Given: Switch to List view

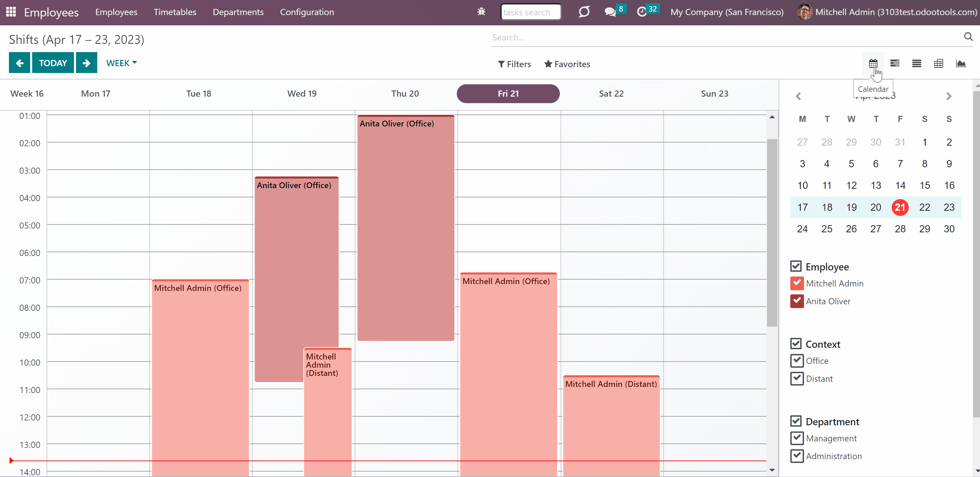Looking at the screenshot, I should [x=917, y=63].
